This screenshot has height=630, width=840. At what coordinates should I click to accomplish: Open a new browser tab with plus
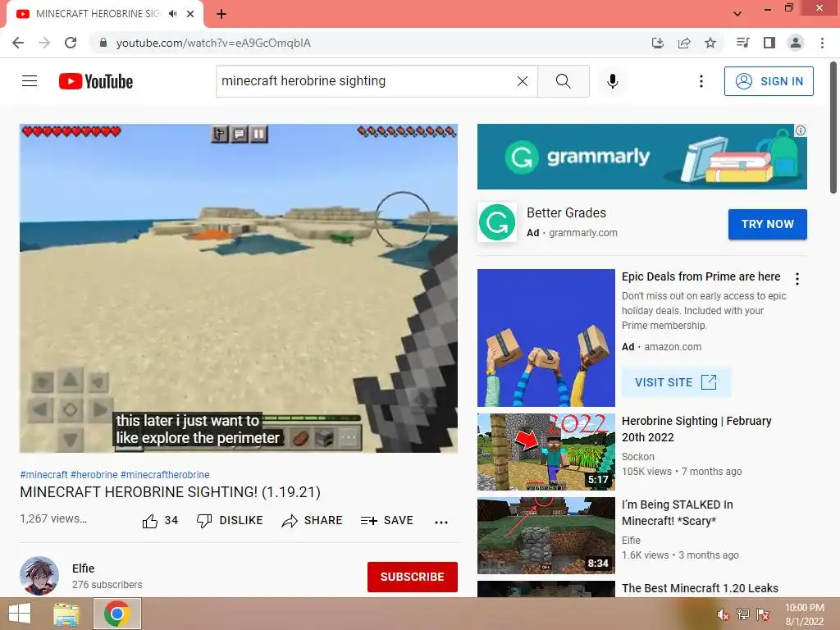[221, 14]
